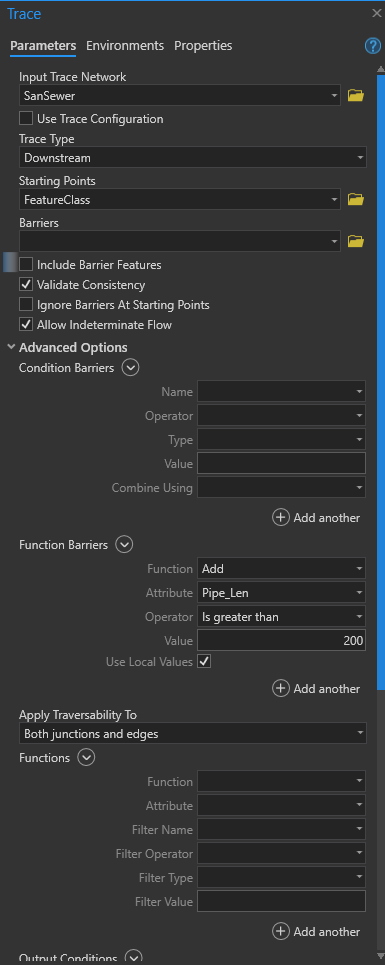The width and height of the screenshot is (385, 965).
Task: Collapse Condition Barriers chevron
Action: (x=130, y=367)
